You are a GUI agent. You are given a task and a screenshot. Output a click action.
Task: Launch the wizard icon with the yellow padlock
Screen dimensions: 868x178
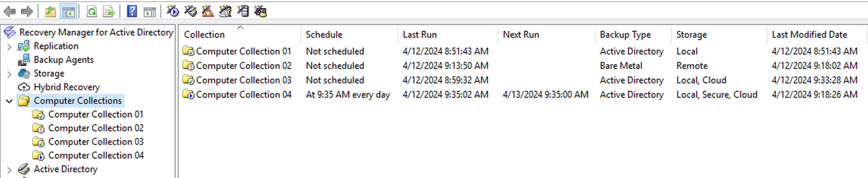pos(261,11)
